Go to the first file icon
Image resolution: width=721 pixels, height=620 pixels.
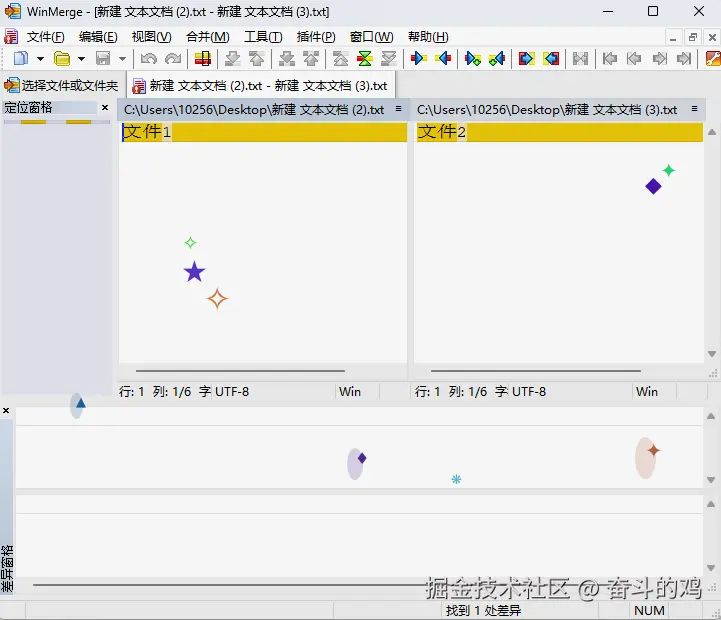tap(610, 58)
